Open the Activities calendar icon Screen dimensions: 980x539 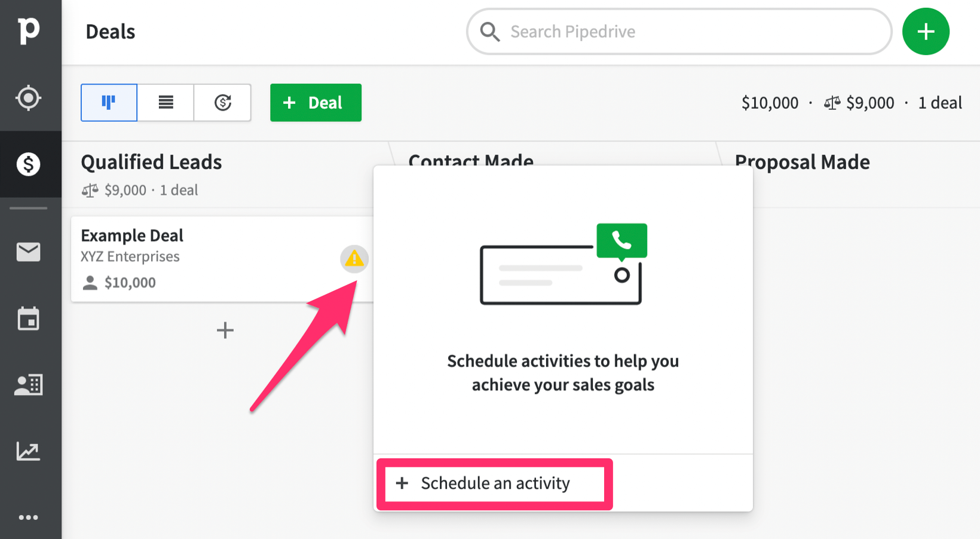click(29, 318)
